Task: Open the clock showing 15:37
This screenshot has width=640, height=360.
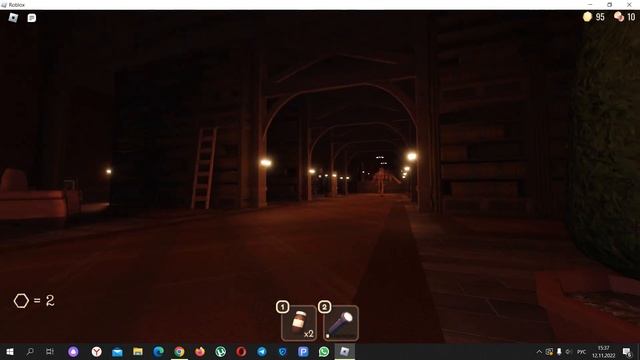Action: pos(604,351)
